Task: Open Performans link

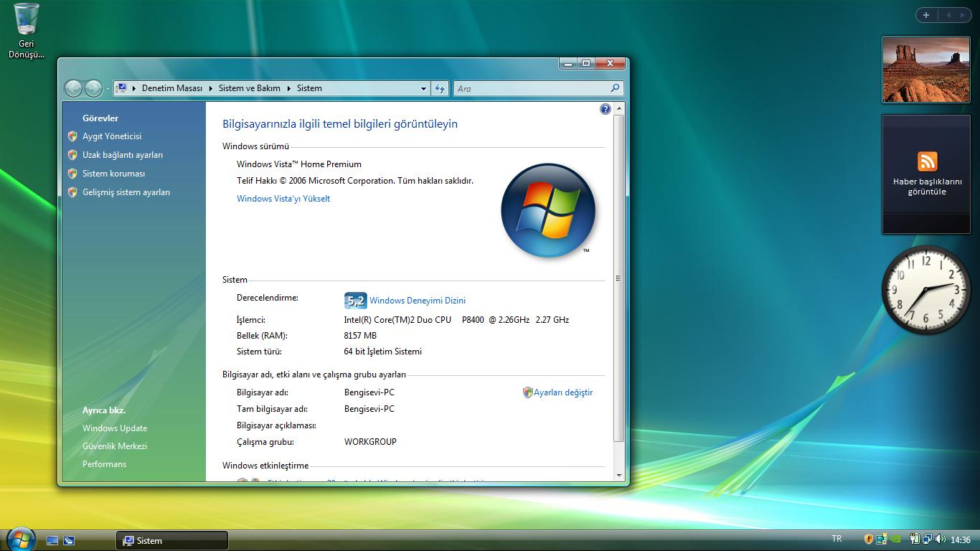Action: [104, 464]
